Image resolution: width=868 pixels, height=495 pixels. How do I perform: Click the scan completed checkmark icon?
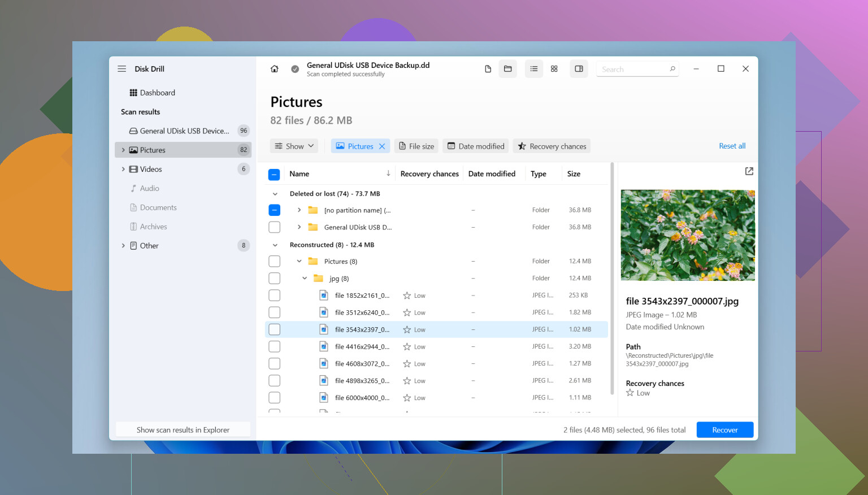click(295, 69)
